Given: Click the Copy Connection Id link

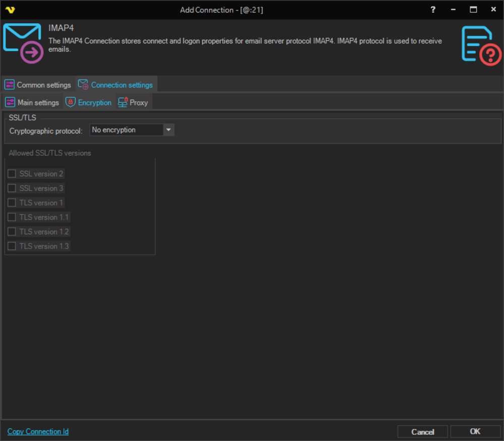Looking at the screenshot, I should click(38, 431).
